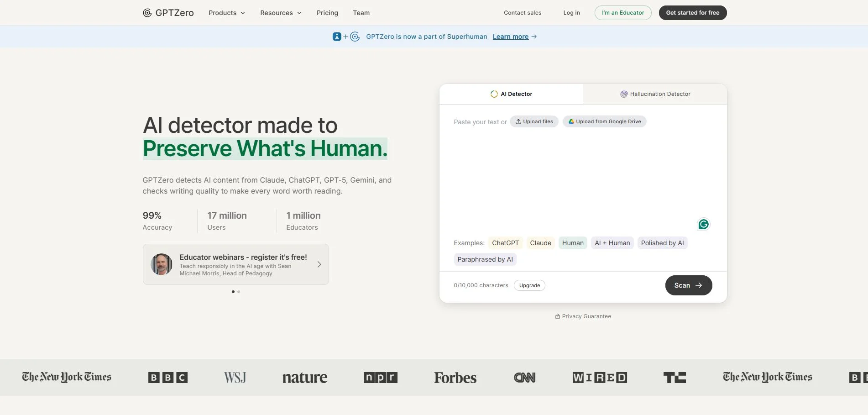868x415 pixels.
Task: Click the '17 million' users statistic
Action: coord(227,215)
